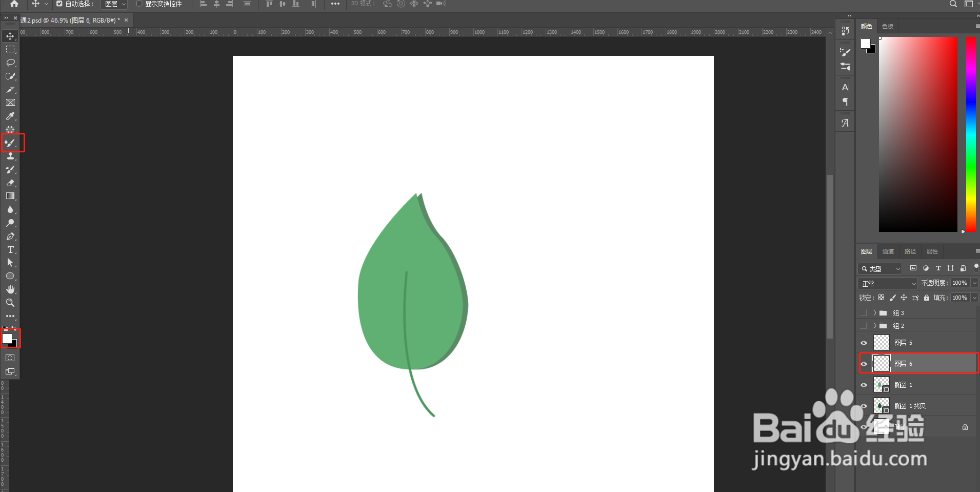Click the Home icon in options bar
Image resolution: width=980 pixels, height=492 pixels.
coord(14,4)
